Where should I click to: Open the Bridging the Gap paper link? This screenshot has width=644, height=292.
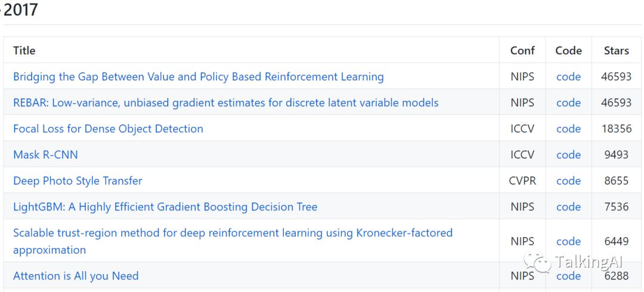click(x=198, y=77)
